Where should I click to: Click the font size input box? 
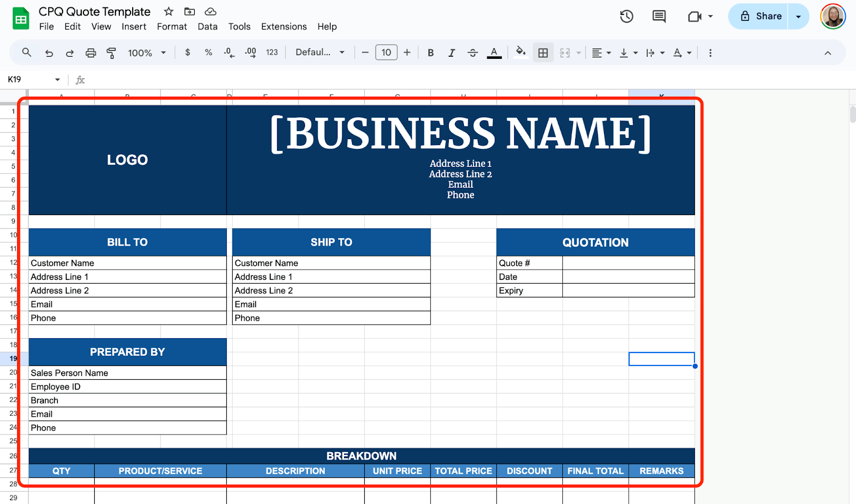pyautogui.click(x=386, y=52)
